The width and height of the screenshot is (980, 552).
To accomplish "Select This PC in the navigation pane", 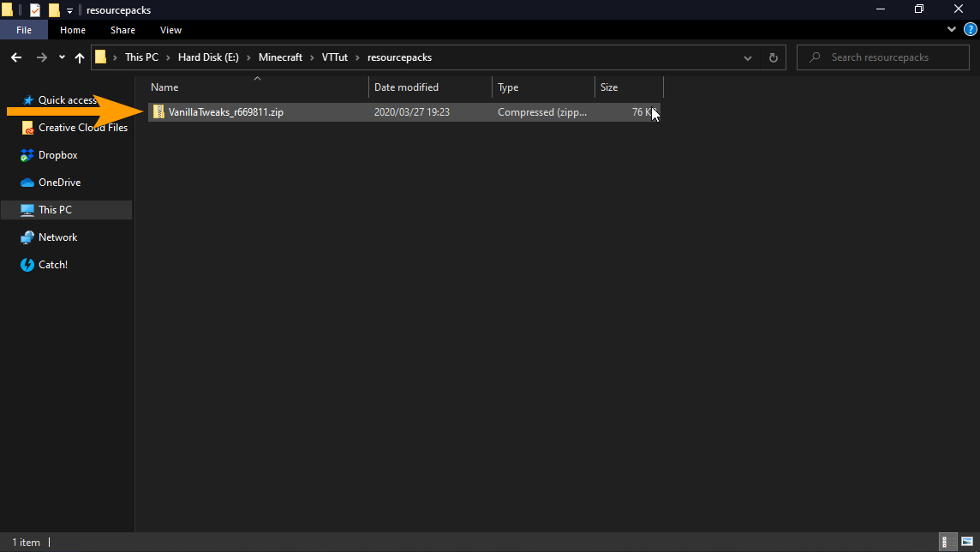I will [68, 210].
